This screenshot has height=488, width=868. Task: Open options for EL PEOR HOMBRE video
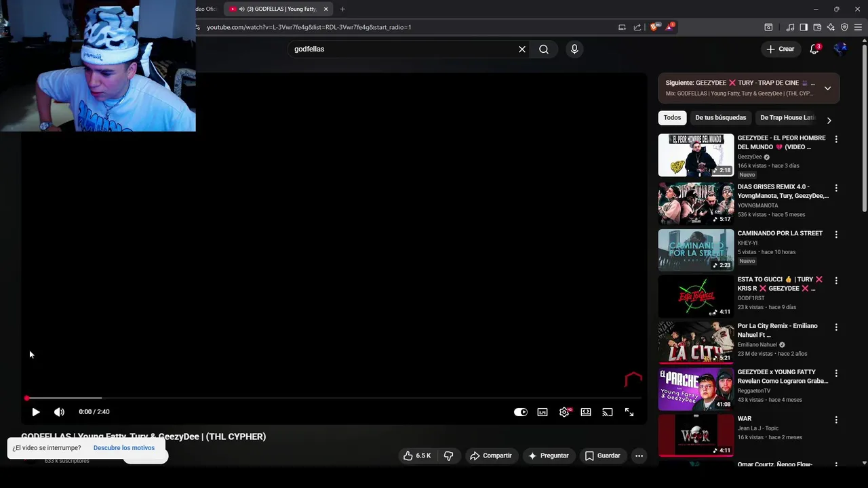coord(836,139)
